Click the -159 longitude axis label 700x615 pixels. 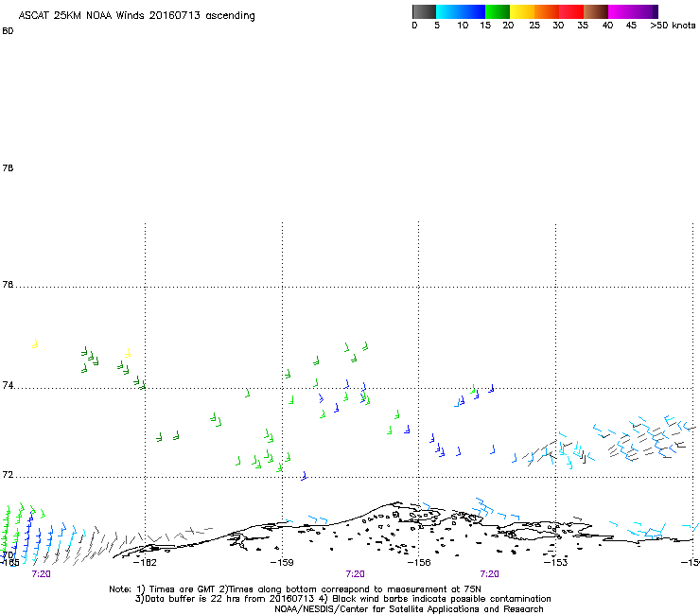282,562
